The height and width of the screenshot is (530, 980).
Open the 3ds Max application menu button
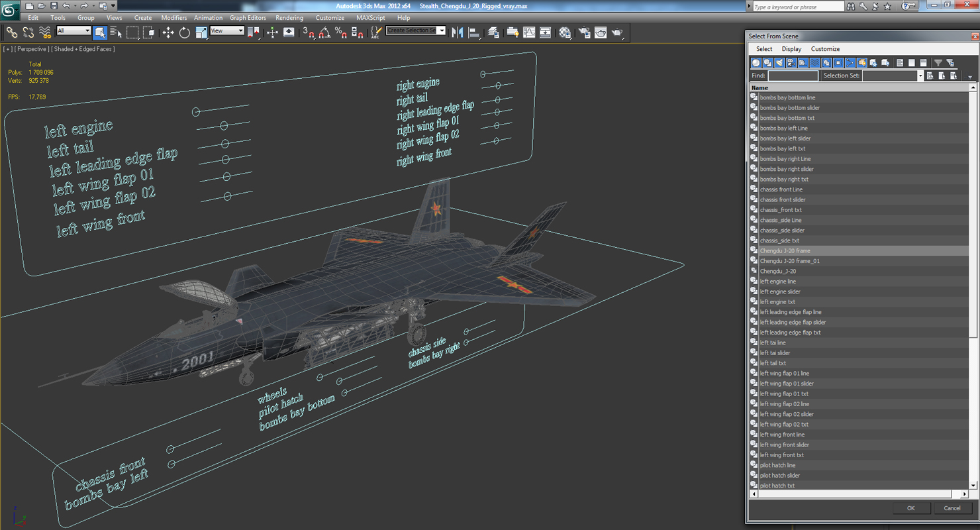point(10,11)
